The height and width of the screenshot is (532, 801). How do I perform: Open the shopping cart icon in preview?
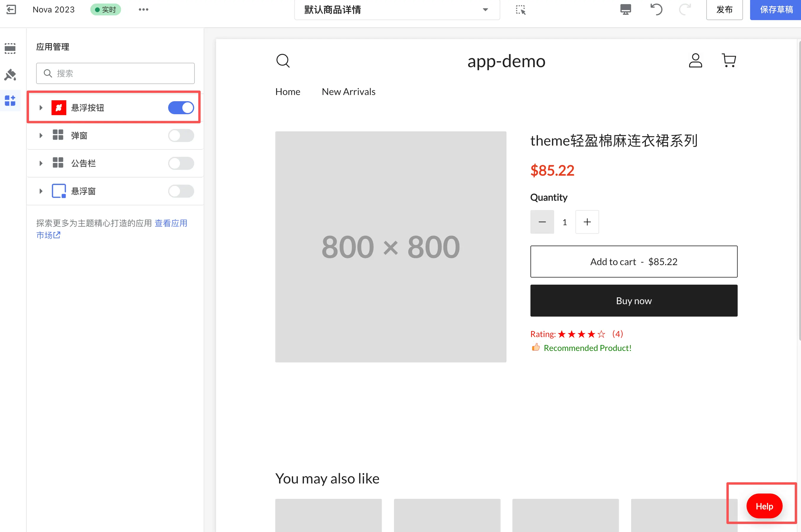(728, 60)
